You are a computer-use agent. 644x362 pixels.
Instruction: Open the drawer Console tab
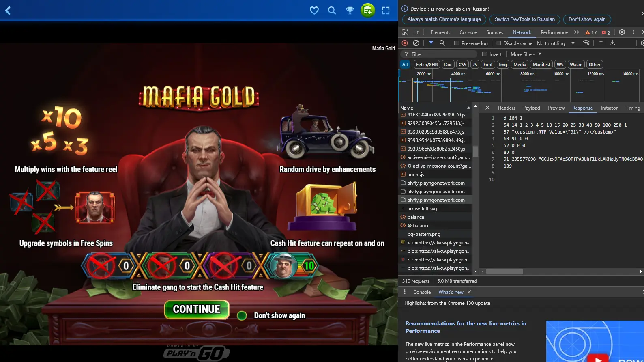pyautogui.click(x=422, y=292)
